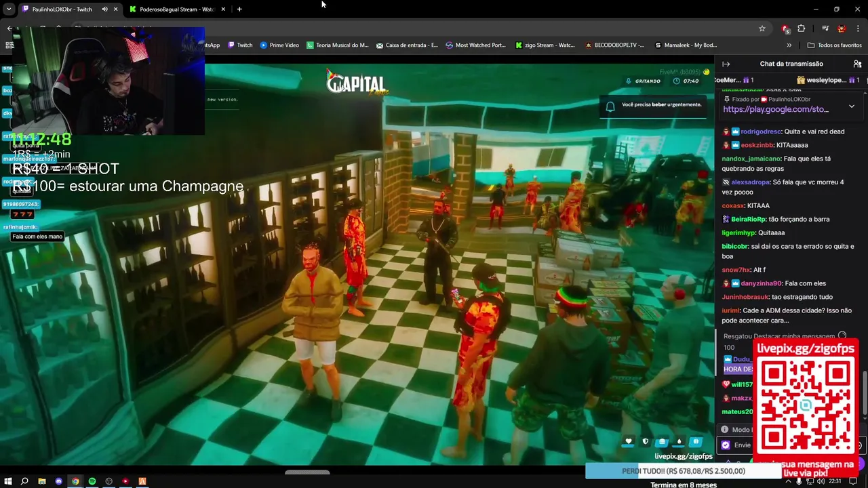Mute the audio icon on the Twitch tab
This screenshot has height=488, width=868.
coord(104,9)
